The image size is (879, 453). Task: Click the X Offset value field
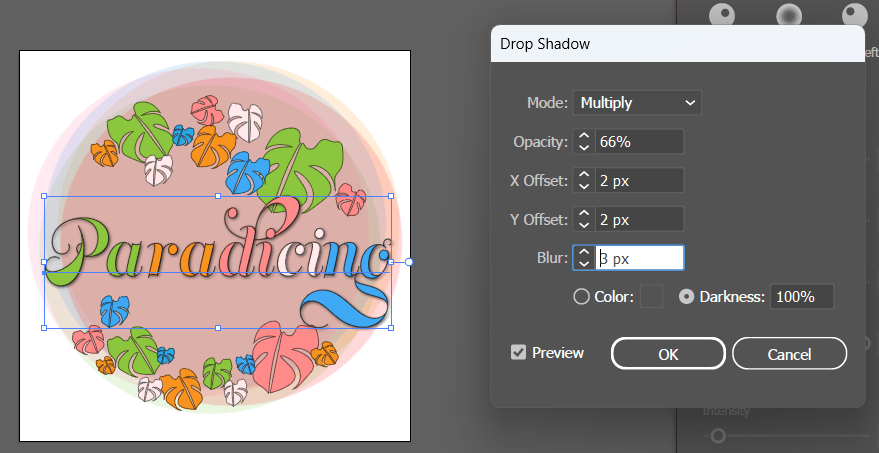pos(640,180)
